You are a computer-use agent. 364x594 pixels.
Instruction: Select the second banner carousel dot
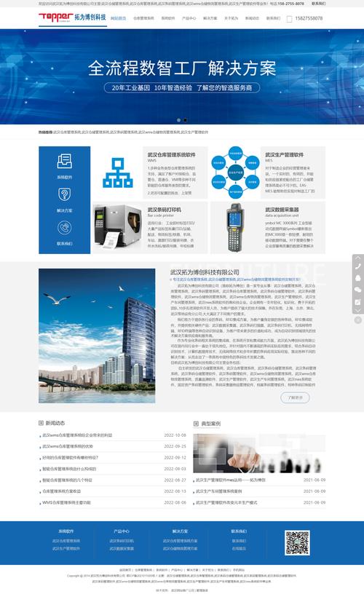(185, 120)
